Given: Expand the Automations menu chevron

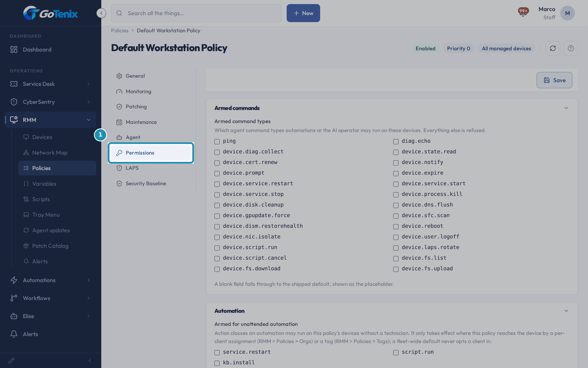Looking at the screenshot, I should [88, 280].
